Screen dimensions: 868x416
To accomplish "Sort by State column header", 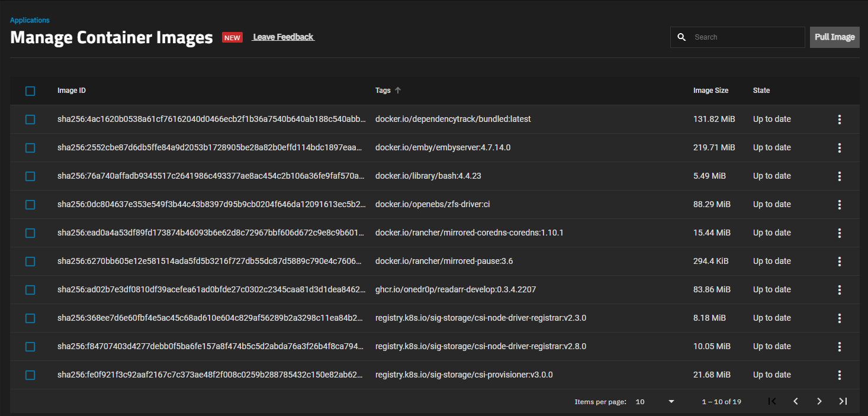I will click(x=761, y=91).
